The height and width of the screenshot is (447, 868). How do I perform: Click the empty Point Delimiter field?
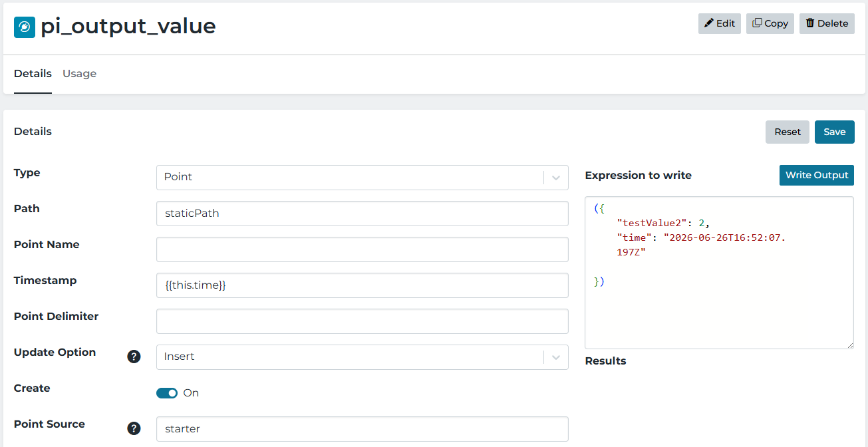(x=362, y=321)
